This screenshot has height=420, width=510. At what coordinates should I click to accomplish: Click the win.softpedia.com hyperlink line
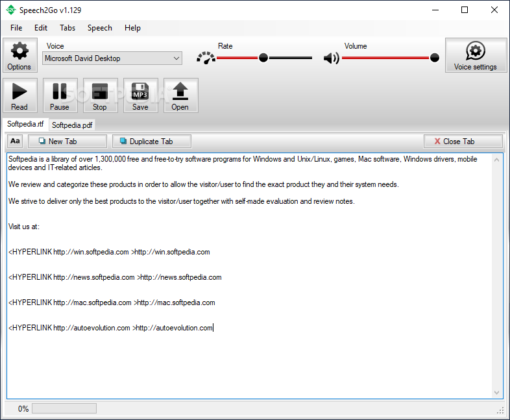(109, 252)
